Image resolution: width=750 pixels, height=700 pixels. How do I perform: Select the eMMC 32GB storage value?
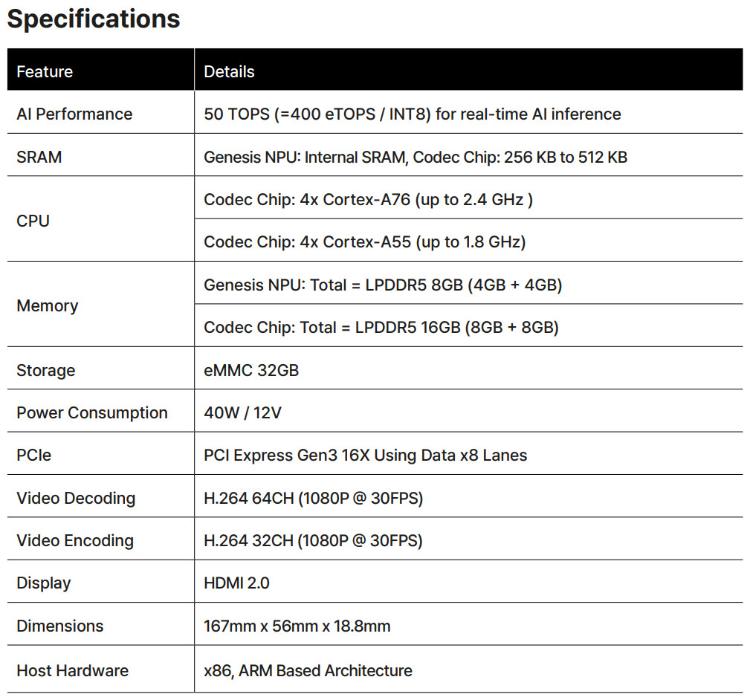coord(251,370)
